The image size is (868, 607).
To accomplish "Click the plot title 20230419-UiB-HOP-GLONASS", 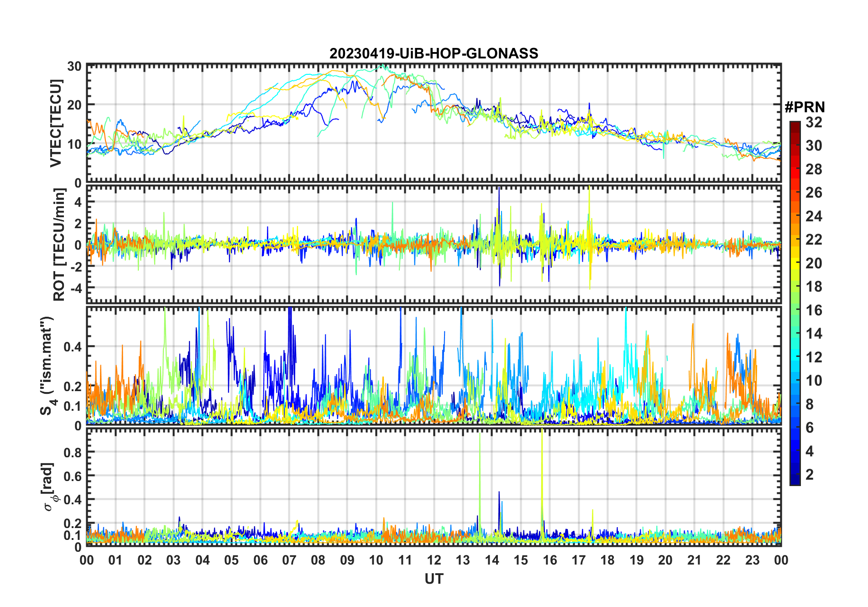I will point(434,54).
